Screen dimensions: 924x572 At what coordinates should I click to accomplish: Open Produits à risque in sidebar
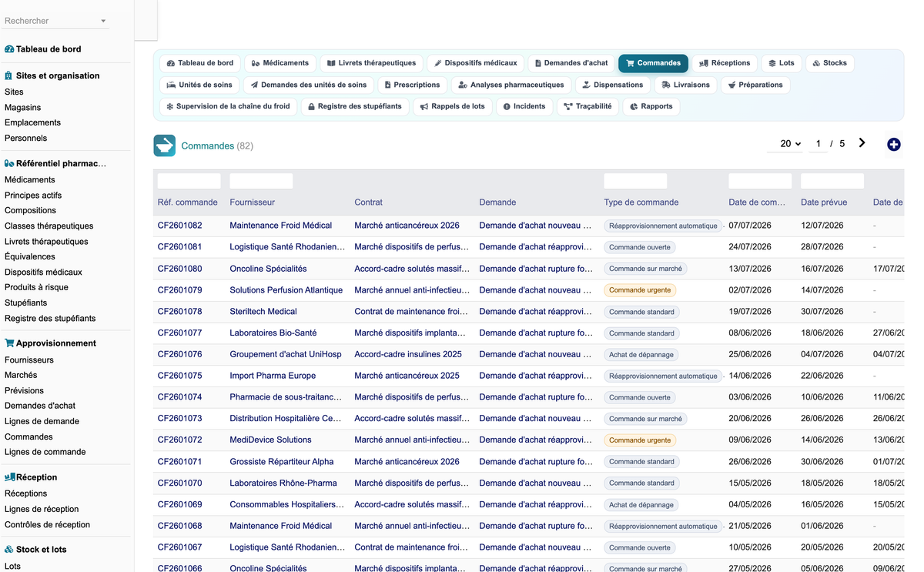[36, 287]
